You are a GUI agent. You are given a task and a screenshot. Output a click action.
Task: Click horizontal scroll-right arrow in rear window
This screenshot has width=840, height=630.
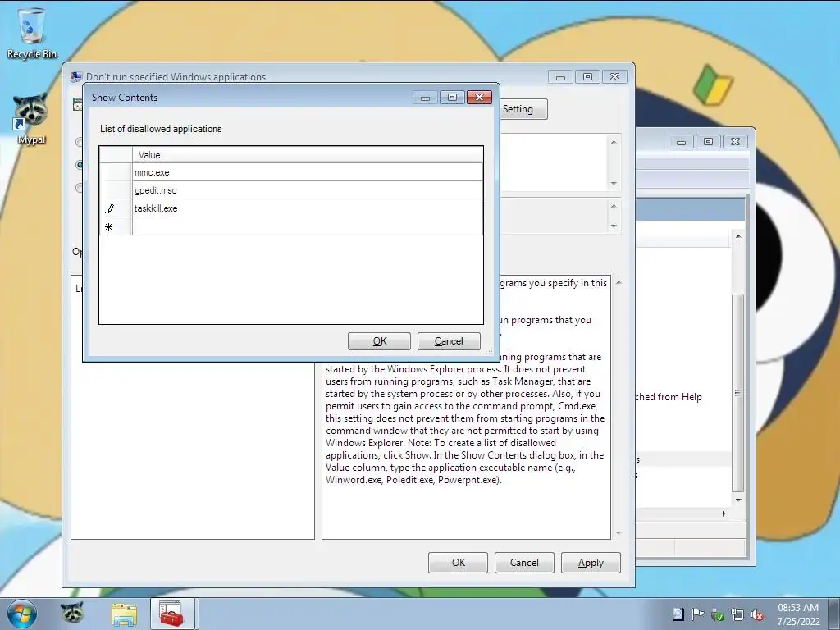724,514
